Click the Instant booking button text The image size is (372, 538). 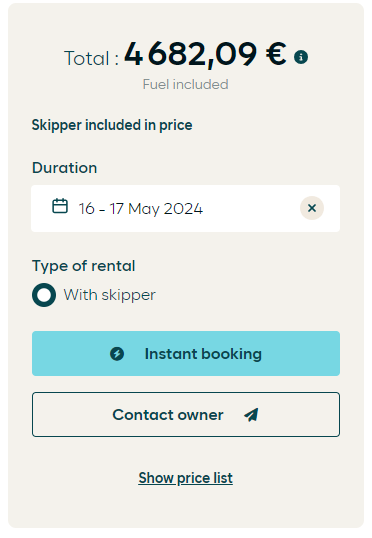click(203, 354)
